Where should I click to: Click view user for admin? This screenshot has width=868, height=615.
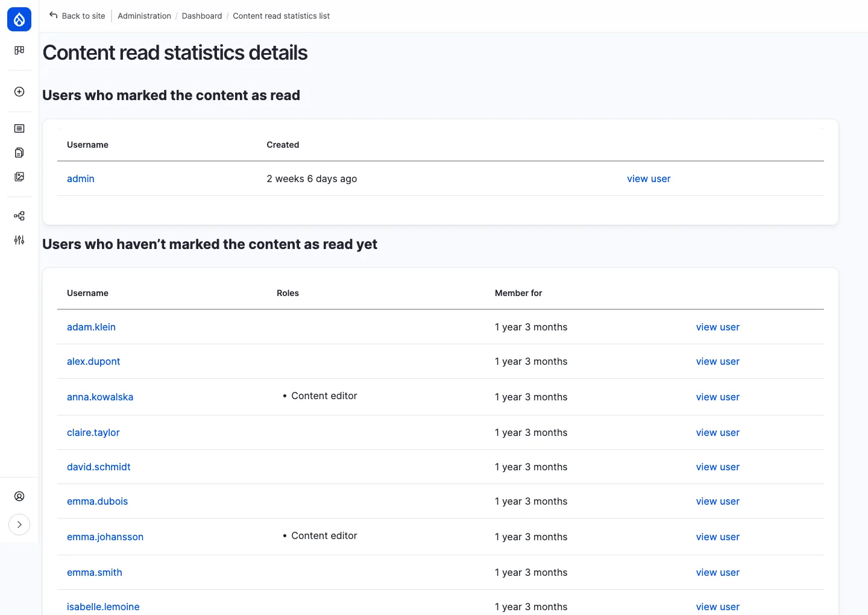click(649, 178)
